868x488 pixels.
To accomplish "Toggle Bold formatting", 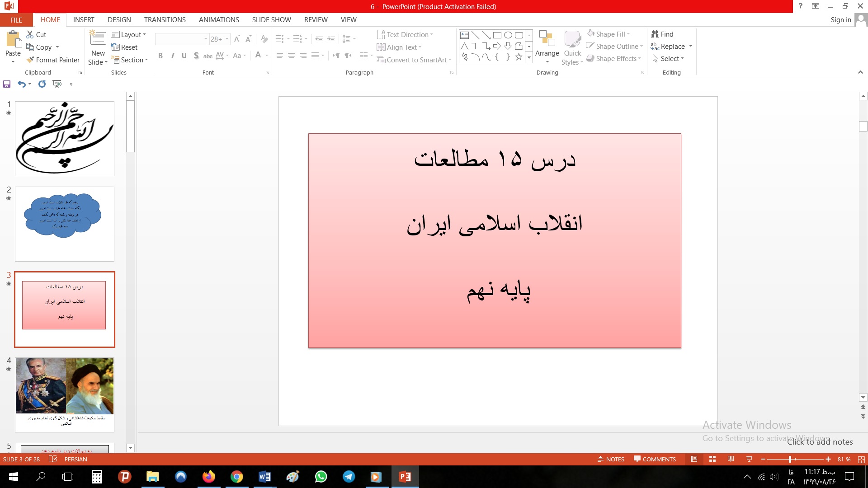I will tap(160, 56).
